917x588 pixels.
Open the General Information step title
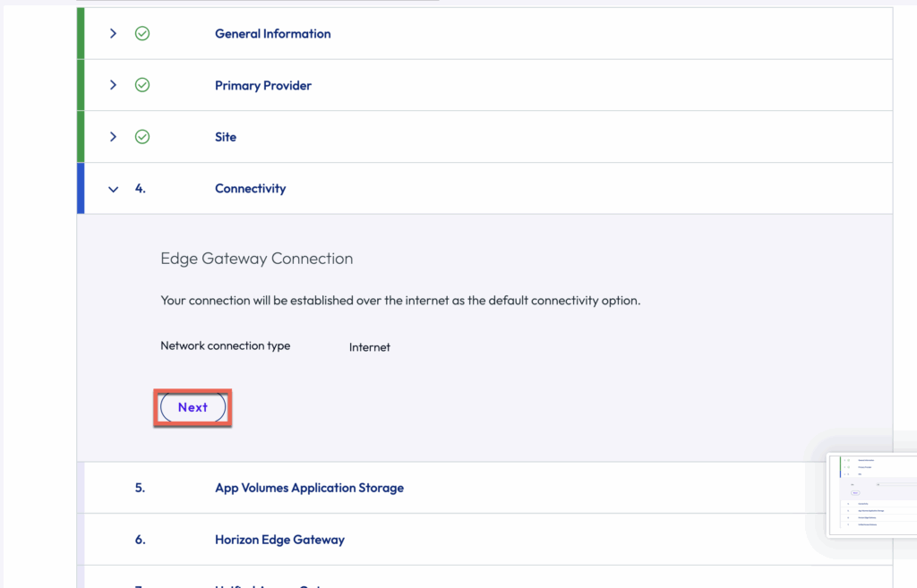(272, 34)
